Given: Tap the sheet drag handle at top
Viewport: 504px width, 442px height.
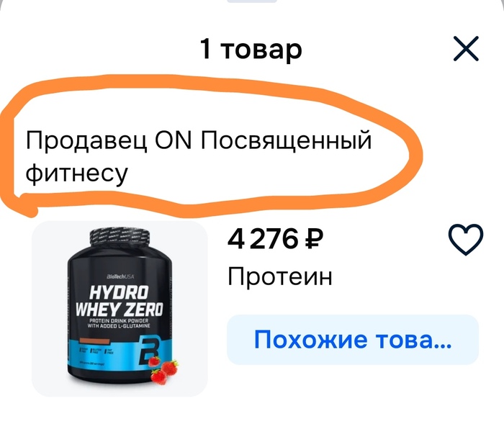Looking at the screenshot, I should click(252, 1).
